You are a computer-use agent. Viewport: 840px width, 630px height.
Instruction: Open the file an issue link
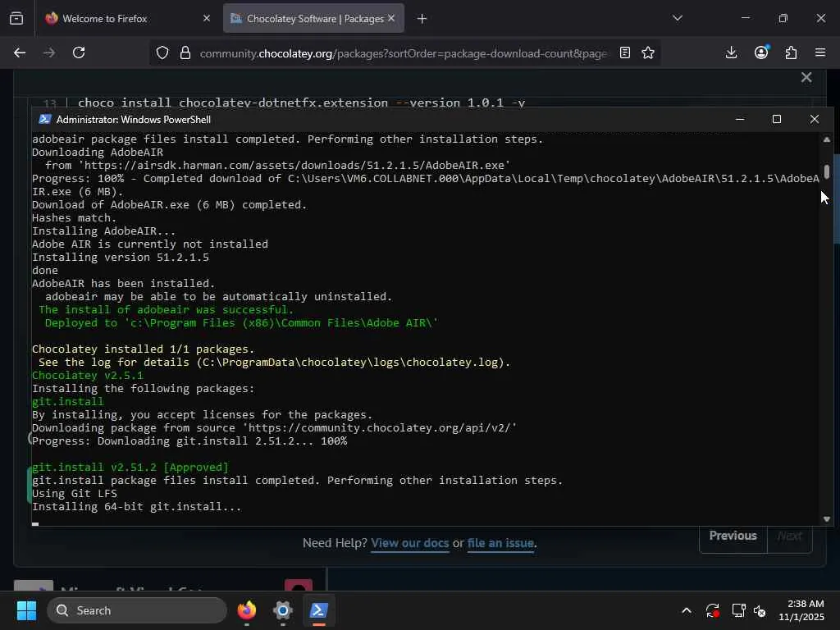point(500,543)
